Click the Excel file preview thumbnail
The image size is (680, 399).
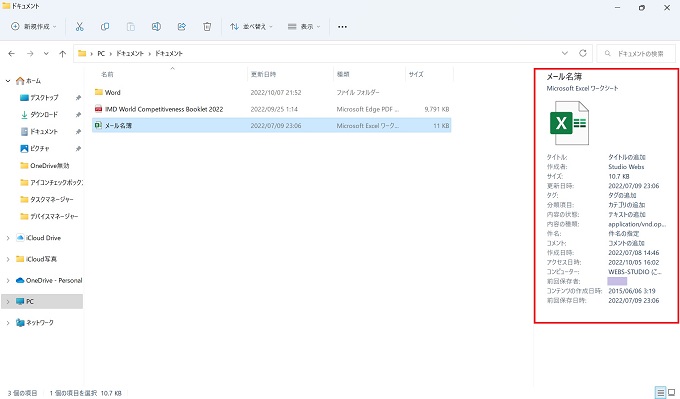point(569,123)
